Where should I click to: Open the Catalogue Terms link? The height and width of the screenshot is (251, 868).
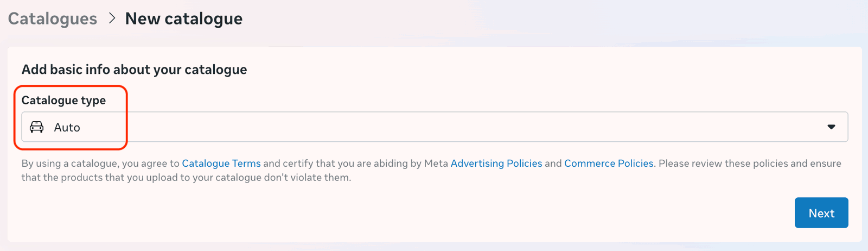[x=221, y=164]
